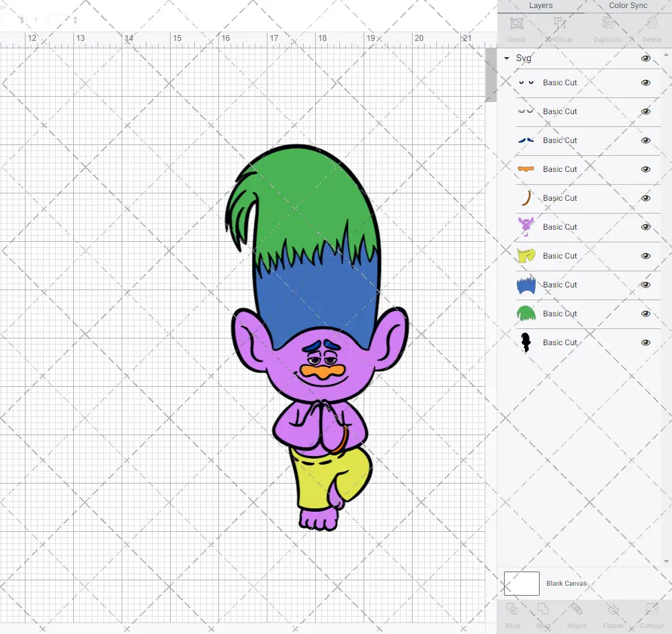Hide the gray eyelids Basic Cut layer

[645, 111]
